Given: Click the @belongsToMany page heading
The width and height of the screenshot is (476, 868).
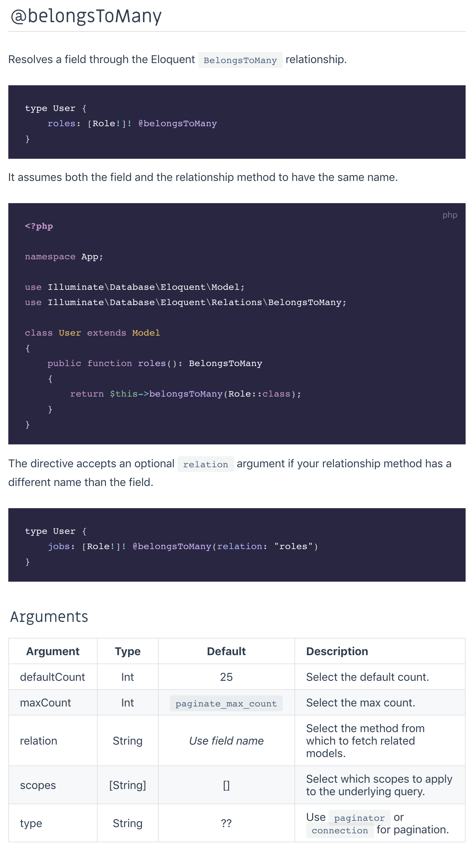Looking at the screenshot, I should tap(86, 16).
